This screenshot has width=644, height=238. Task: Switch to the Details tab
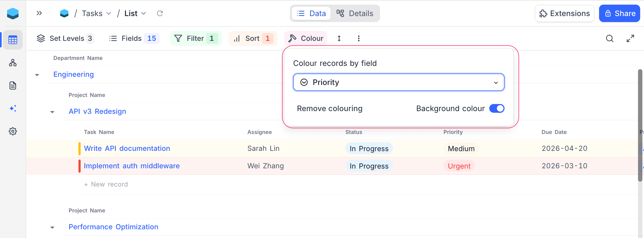(355, 13)
